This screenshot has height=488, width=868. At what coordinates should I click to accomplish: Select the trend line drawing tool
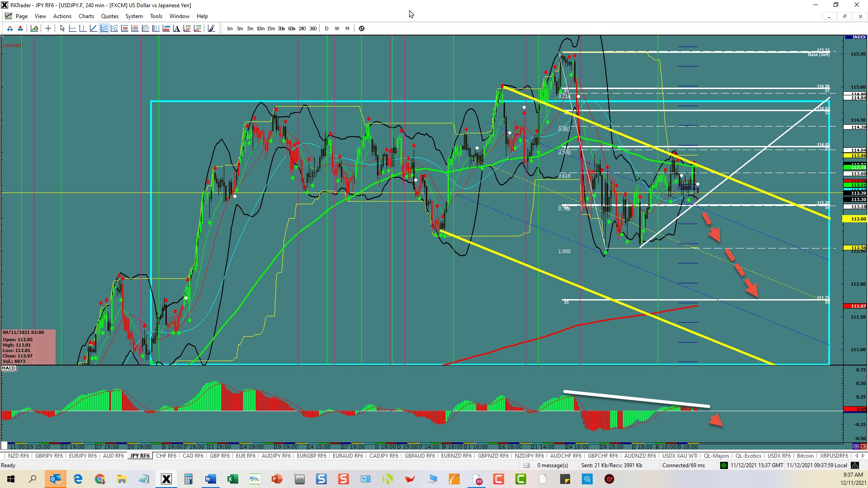tap(93, 28)
